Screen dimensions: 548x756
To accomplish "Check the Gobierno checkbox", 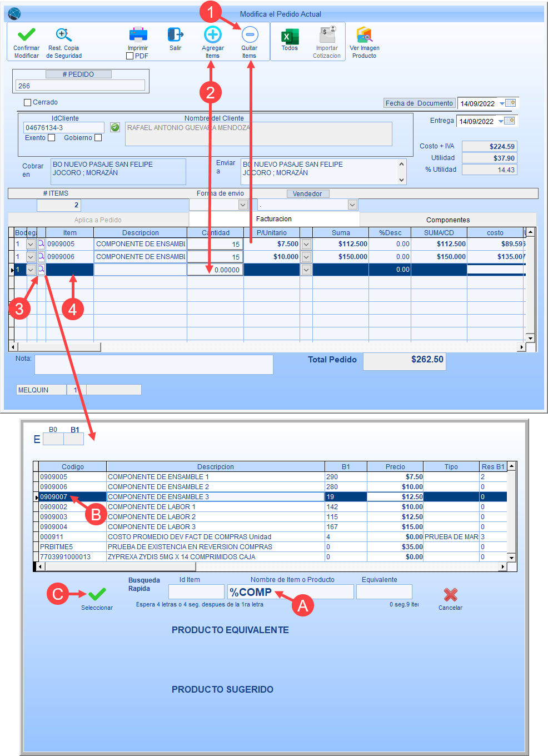I will click(98, 138).
